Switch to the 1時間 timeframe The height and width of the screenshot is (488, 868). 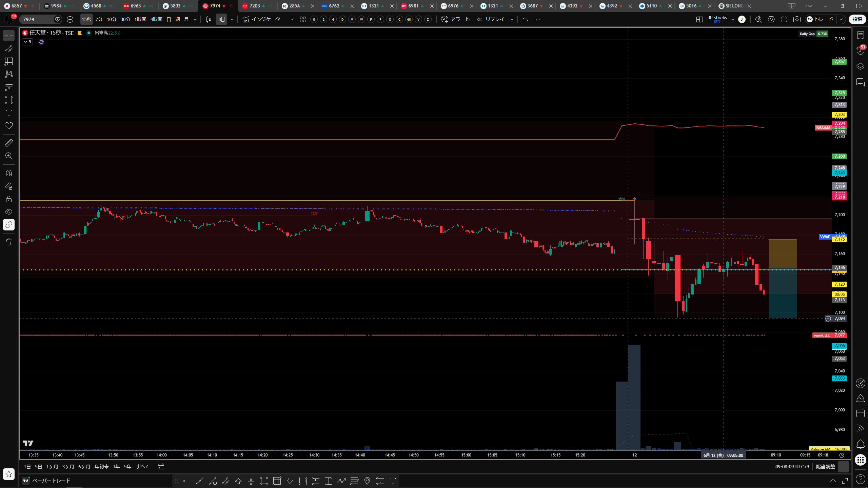(140, 19)
